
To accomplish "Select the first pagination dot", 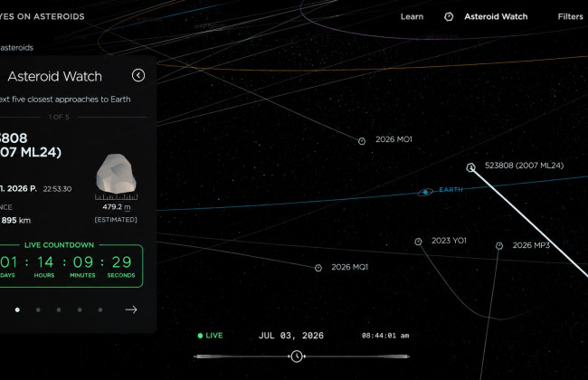I will click(x=17, y=309).
